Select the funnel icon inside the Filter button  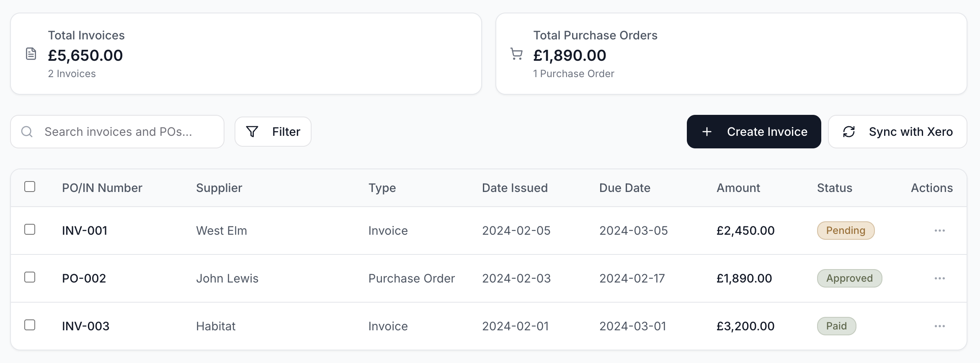(252, 131)
